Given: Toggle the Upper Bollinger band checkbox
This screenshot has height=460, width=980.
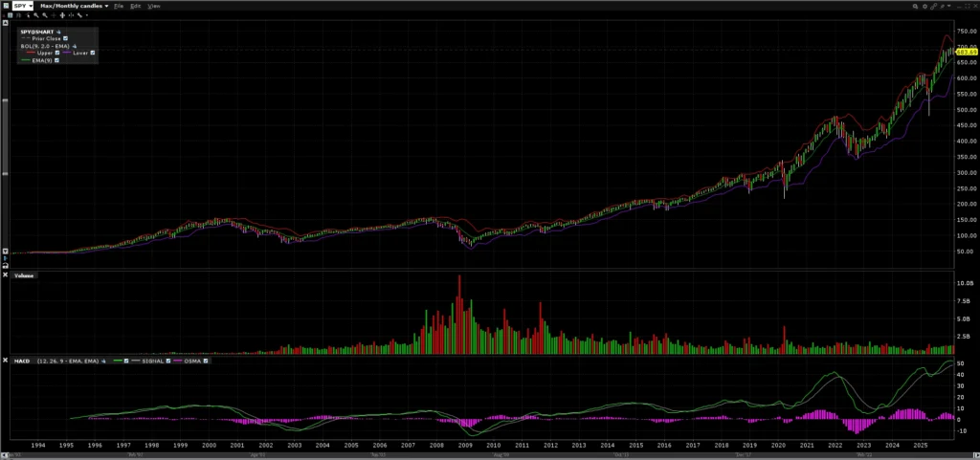Looking at the screenshot, I should click(57, 53).
